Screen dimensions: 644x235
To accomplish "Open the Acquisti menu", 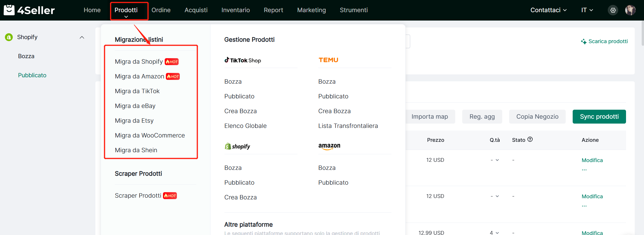I will [x=196, y=10].
